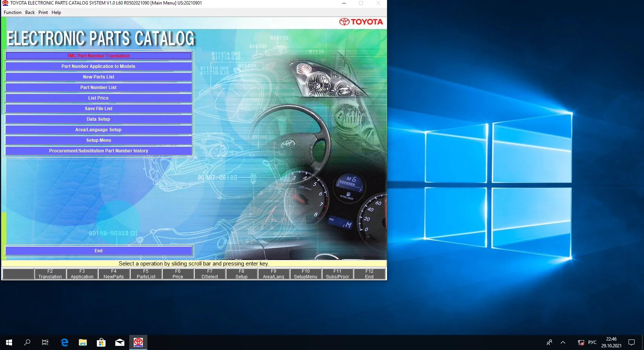
Task: Open network status tray icon
Action: click(x=581, y=342)
